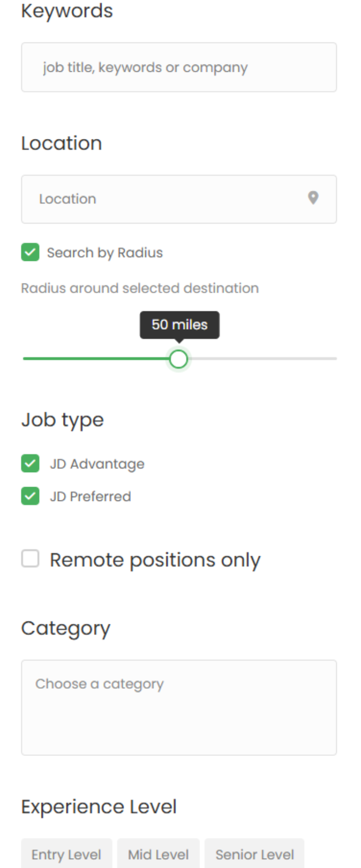Screen dimensions: 361x868
Task: Select the Senior Level experience tag
Action: click(x=255, y=854)
